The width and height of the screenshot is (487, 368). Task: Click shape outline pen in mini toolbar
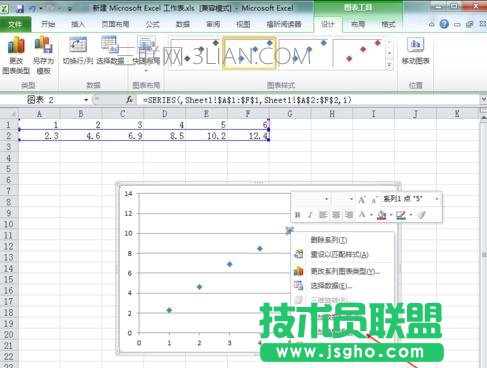pos(401,215)
